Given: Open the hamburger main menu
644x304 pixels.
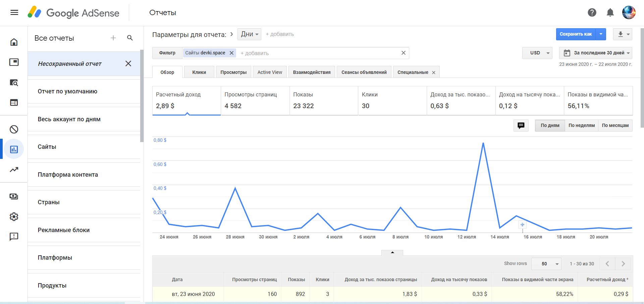Looking at the screenshot, I should click(14, 13).
